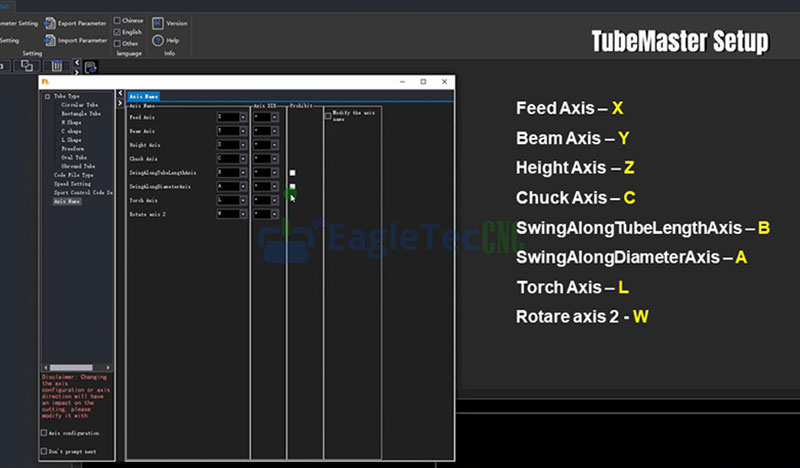Toggle the English language checkbox

point(117,32)
